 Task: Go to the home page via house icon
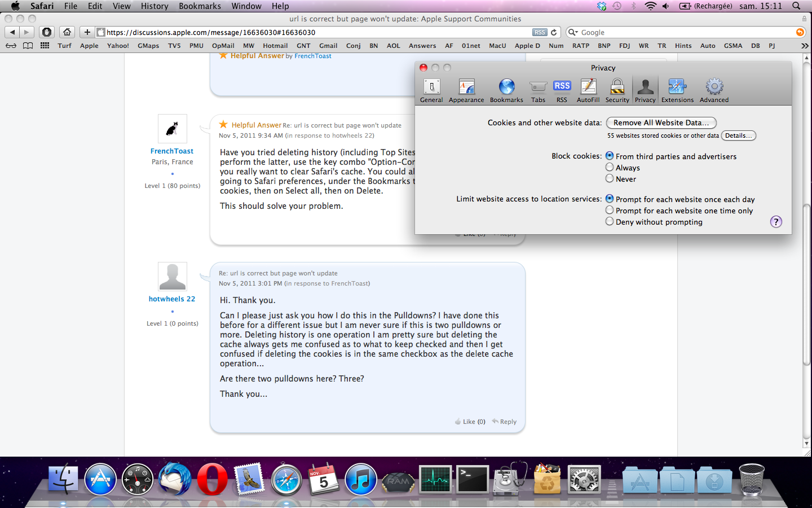pyautogui.click(x=67, y=32)
